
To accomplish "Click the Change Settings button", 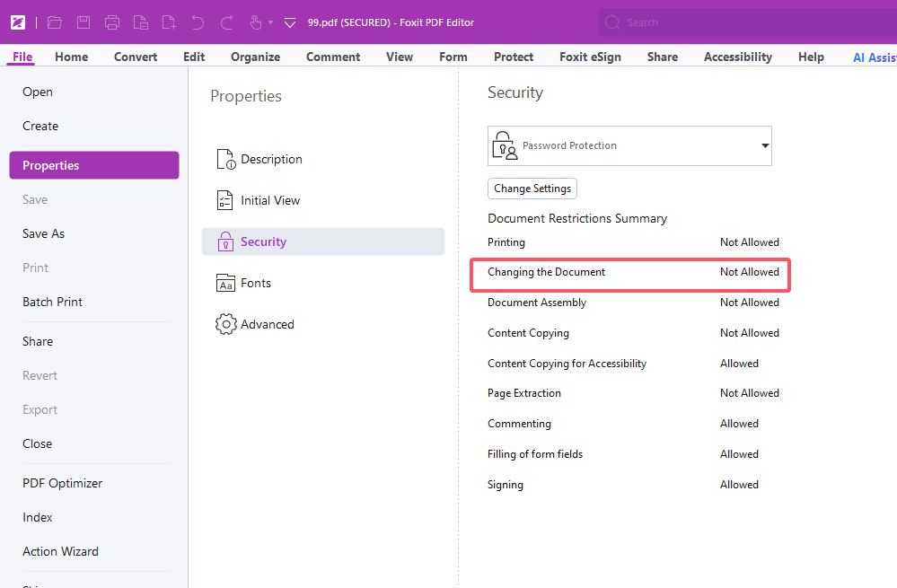I will click(532, 189).
